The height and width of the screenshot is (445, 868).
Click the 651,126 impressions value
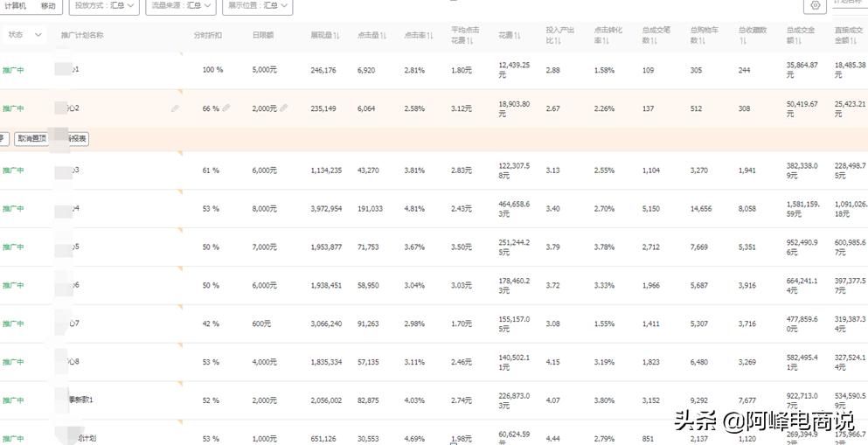pos(323,438)
